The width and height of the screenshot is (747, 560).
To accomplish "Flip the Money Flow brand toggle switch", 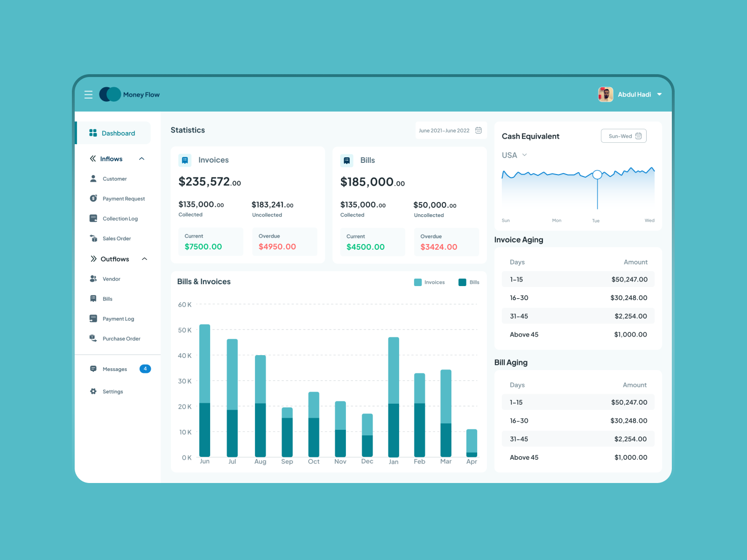I will pyautogui.click(x=110, y=94).
